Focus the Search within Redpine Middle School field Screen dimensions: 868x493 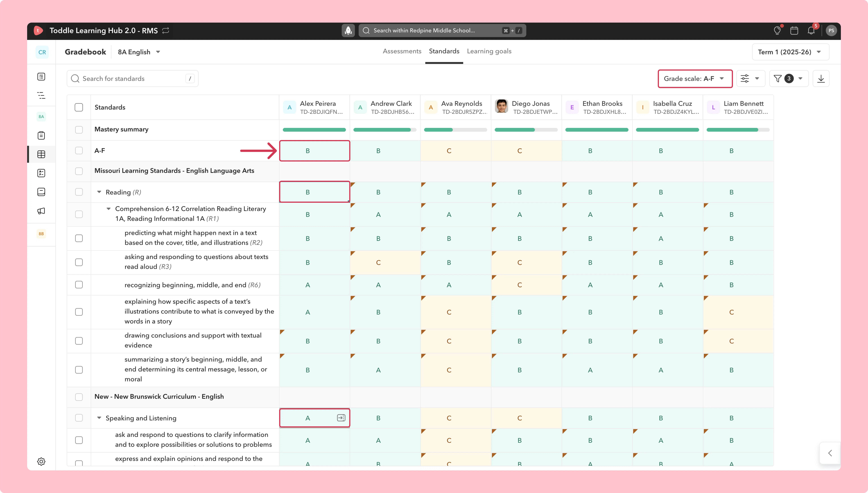442,30
